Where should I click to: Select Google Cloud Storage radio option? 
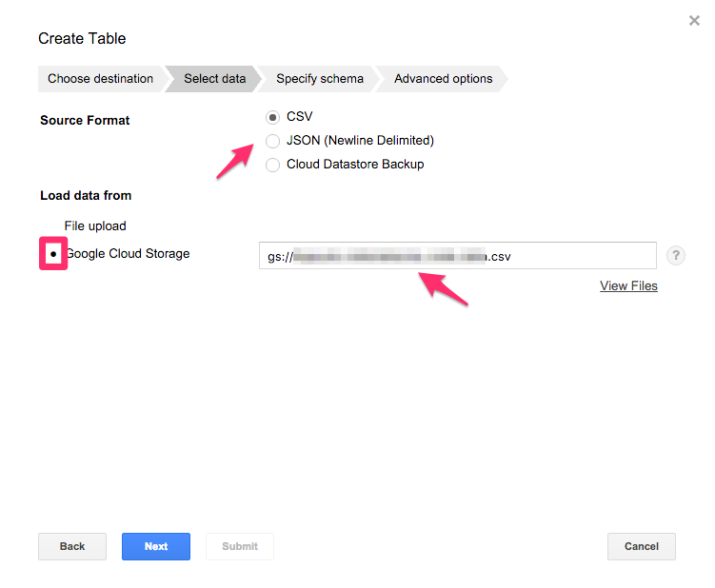point(53,254)
